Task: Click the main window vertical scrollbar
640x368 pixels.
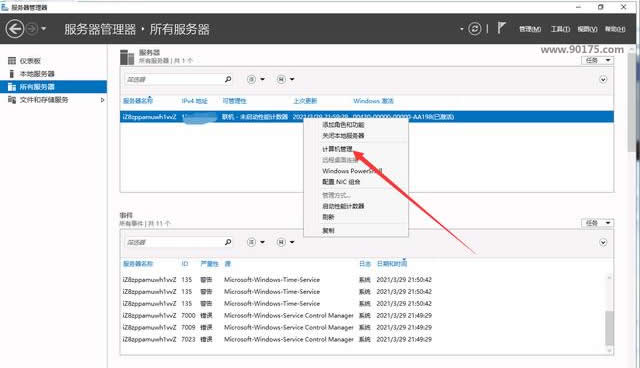Action: (631, 102)
